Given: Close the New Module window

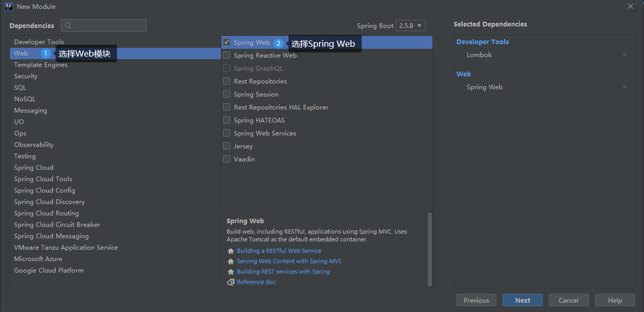Looking at the screenshot, I should pos(630,6).
